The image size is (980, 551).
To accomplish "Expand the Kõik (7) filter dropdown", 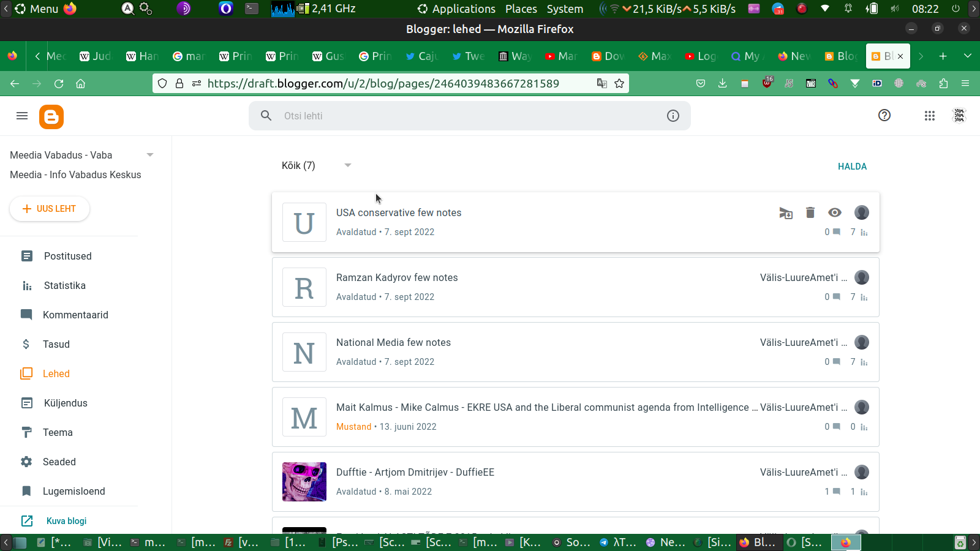I will pyautogui.click(x=347, y=165).
